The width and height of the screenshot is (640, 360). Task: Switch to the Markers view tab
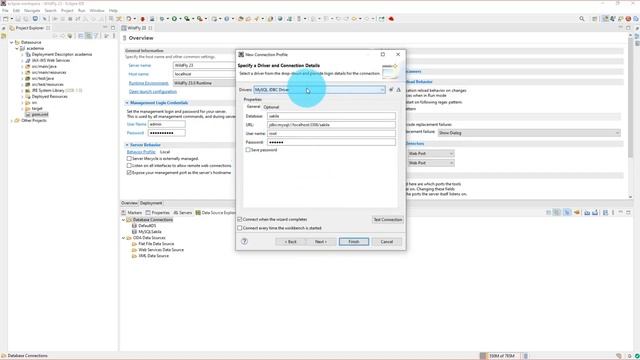[131, 213]
